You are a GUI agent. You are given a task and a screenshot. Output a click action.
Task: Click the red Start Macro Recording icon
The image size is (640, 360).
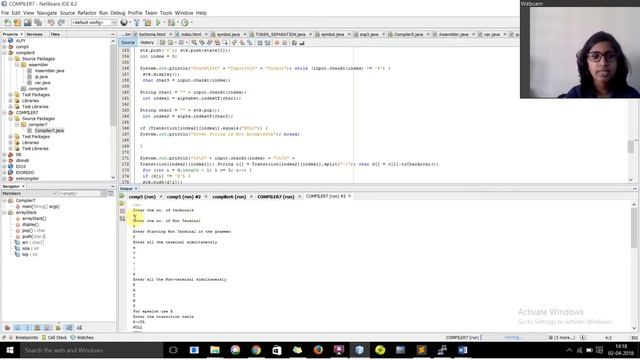[x=277, y=42]
